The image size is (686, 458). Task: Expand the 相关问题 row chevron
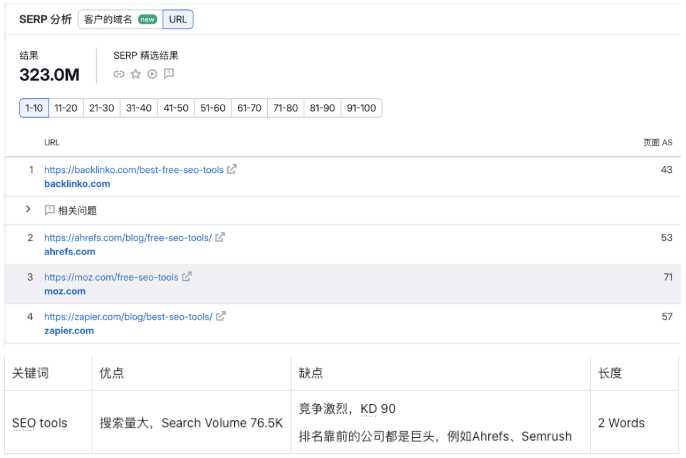[28, 209]
